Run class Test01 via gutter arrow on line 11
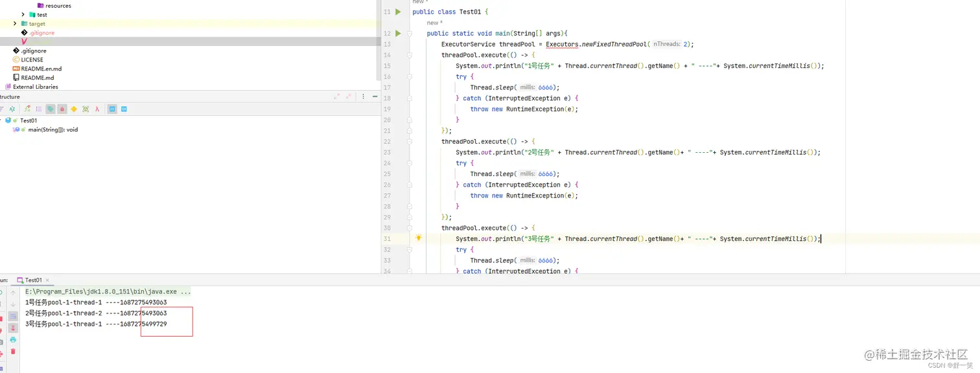980x373 pixels. (398, 12)
